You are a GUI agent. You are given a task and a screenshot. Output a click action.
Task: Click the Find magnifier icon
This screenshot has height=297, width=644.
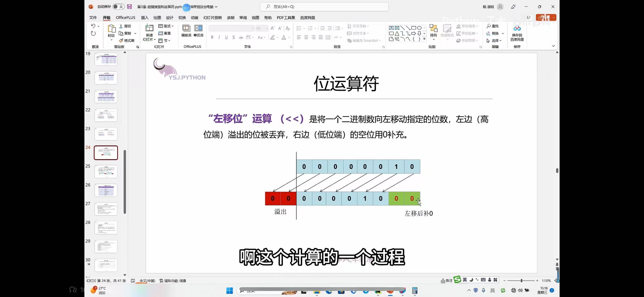click(489, 26)
